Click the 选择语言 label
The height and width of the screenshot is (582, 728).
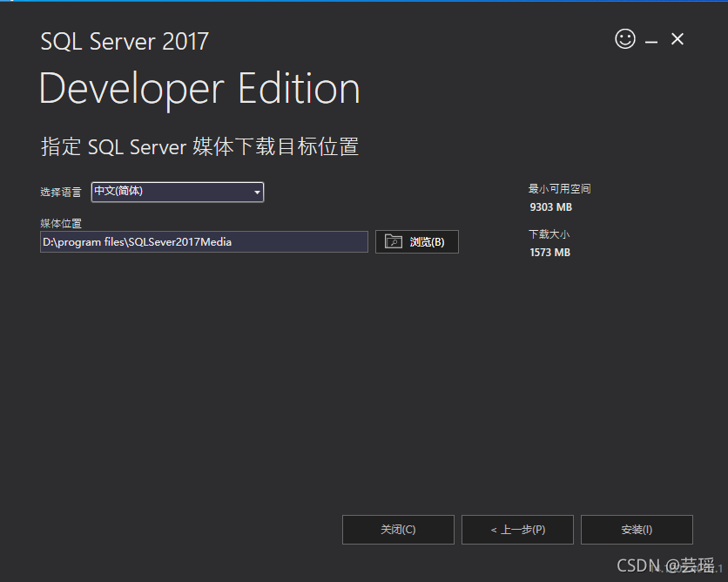(x=61, y=192)
